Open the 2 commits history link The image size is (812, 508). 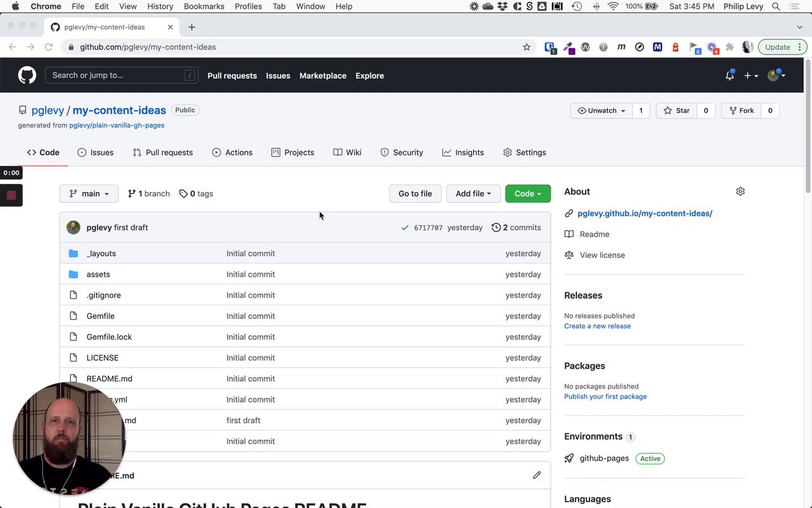(x=516, y=227)
